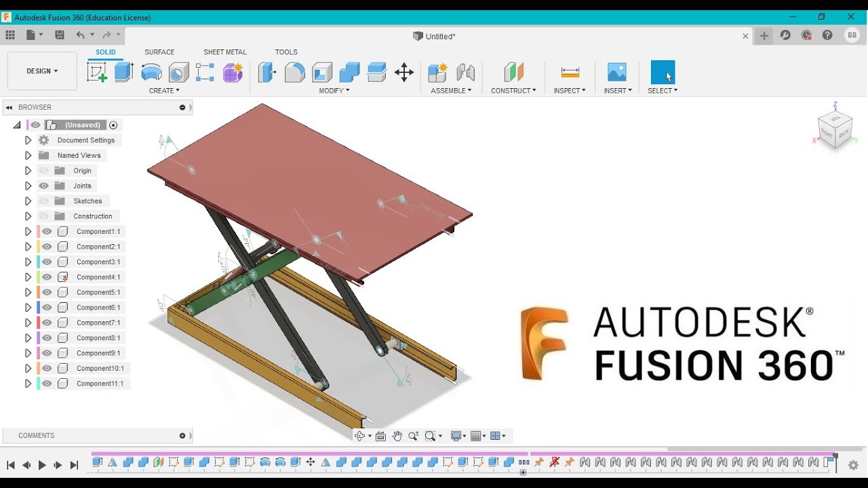This screenshot has width=868, height=488.
Task: Hide Component5:1 via eye icon
Action: click(x=47, y=292)
